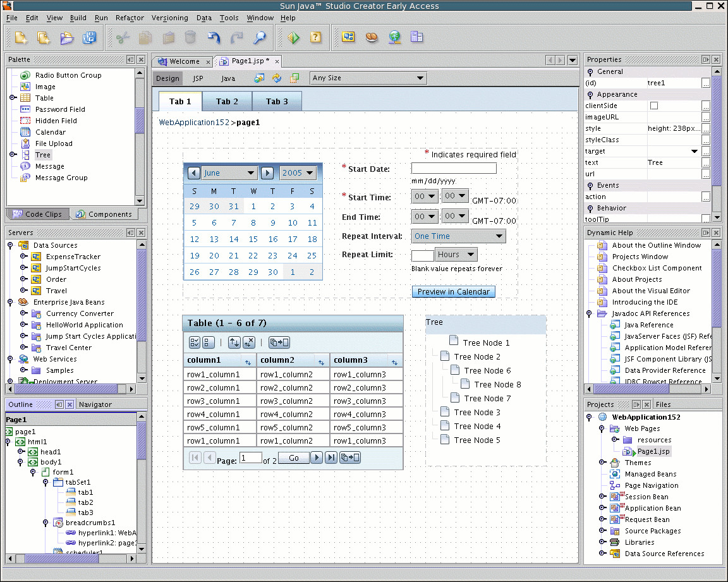This screenshot has width=728, height=582.
Task: Click calendar date 15
Action: pyautogui.click(x=253, y=239)
